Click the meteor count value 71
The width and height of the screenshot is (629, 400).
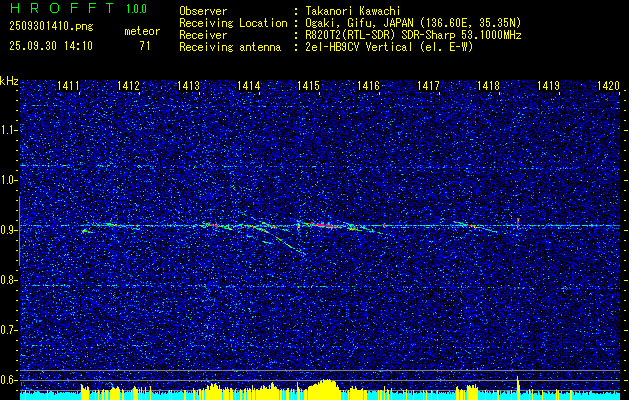[145, 46]
